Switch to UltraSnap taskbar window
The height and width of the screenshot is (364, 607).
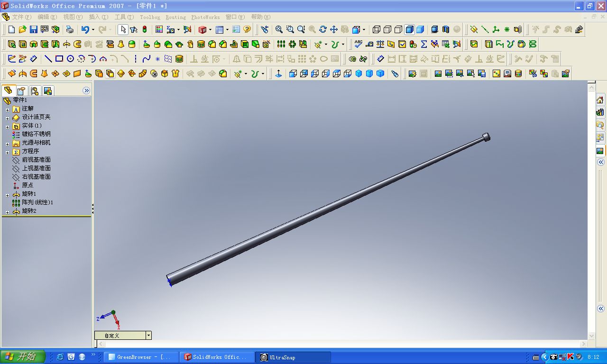coord(293,357)
